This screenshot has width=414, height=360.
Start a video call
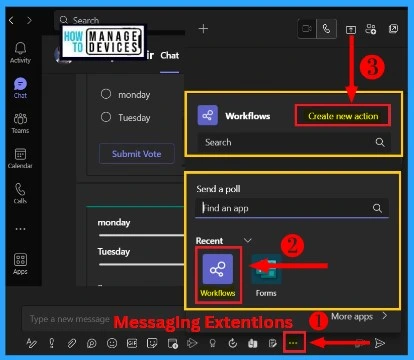tap(307, 29)
